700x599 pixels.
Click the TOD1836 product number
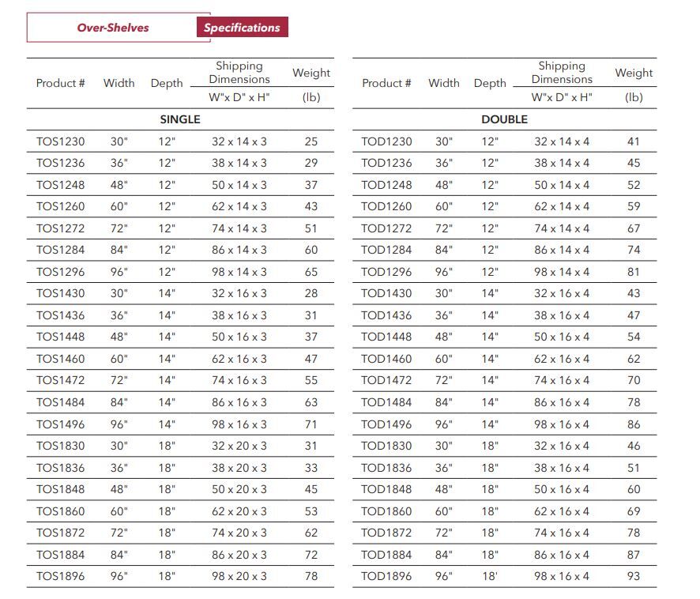coord(386,468)
